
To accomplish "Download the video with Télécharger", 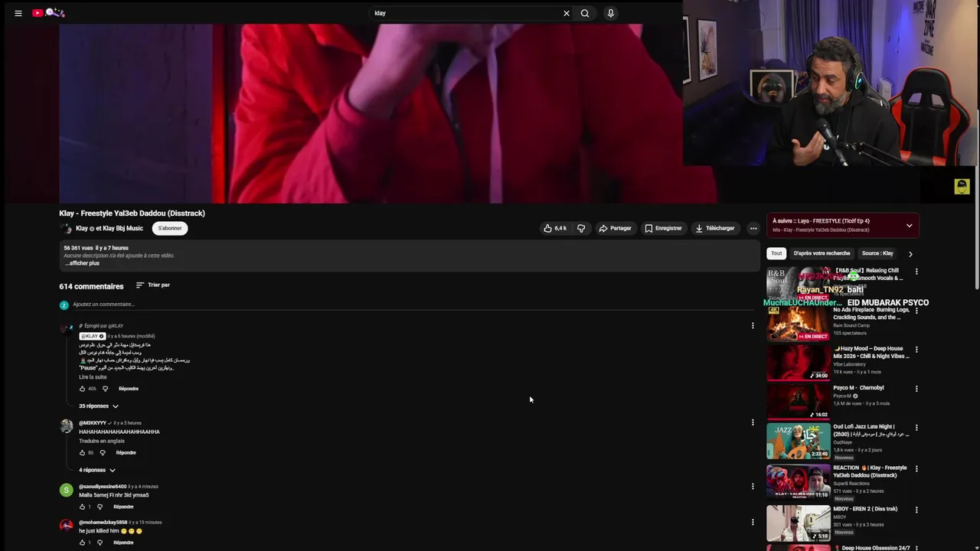I will pos(715,228).
